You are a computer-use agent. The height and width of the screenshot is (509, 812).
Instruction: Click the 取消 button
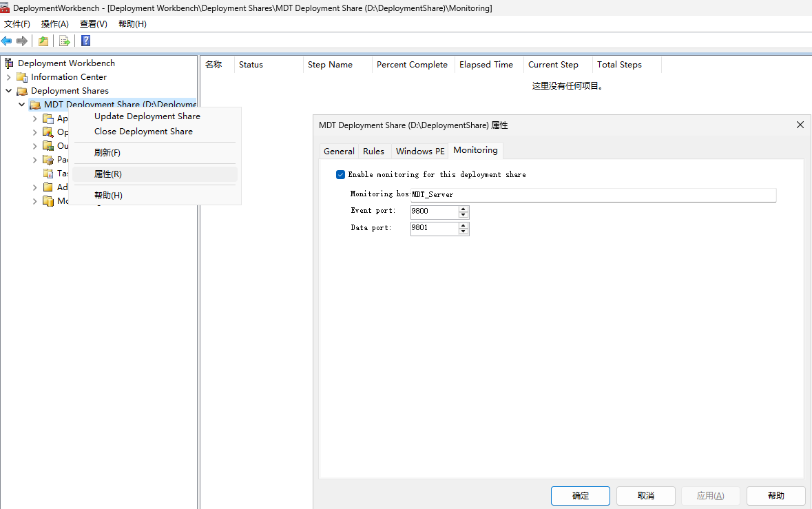[x=645, y=495]
